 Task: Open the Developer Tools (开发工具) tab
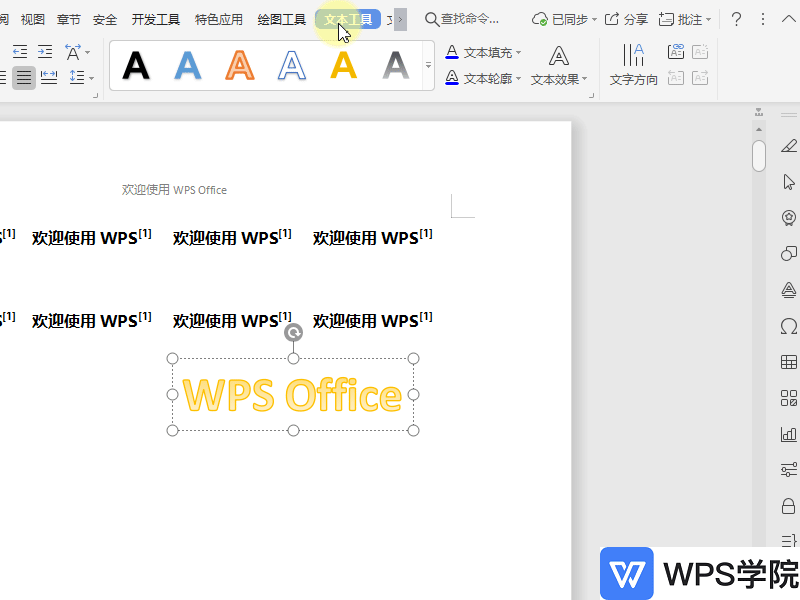click(156, 19)
